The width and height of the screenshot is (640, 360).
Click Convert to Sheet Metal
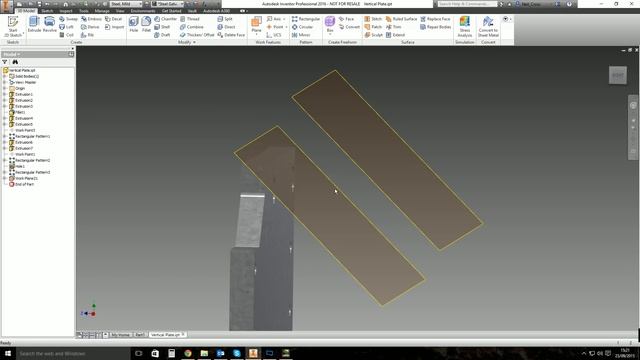(x=488, y=27)
